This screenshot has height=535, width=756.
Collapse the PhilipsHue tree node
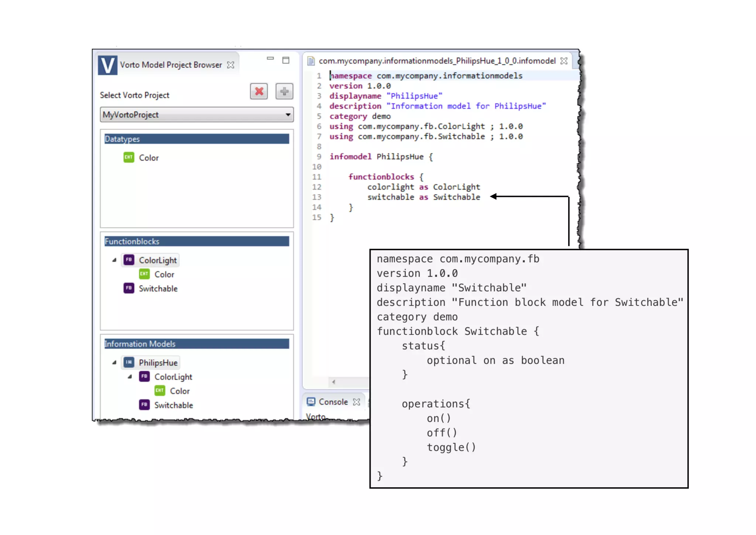[x=114, y=362]
